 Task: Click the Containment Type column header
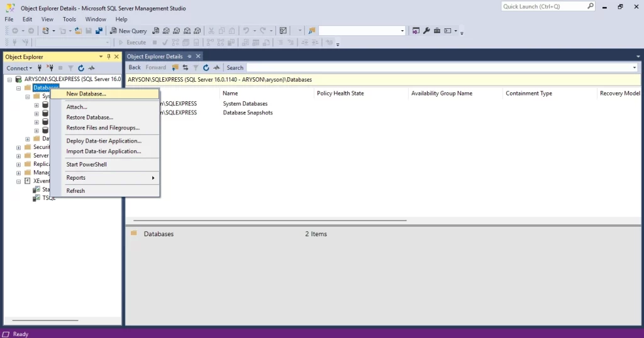click(x=550, y=94)
